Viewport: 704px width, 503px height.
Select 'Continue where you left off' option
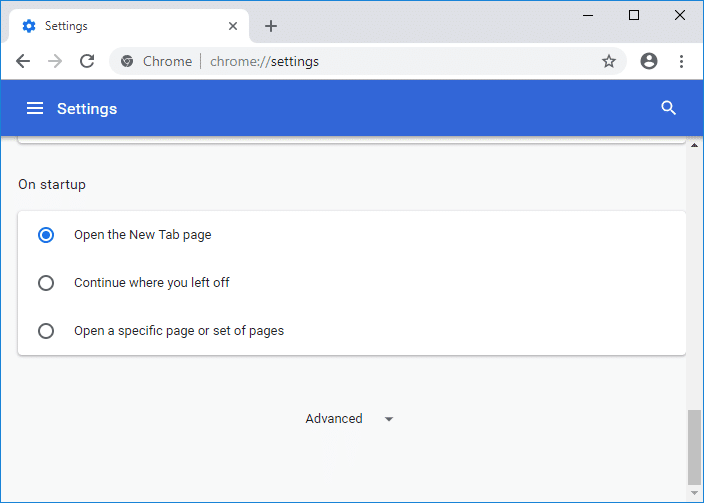point(46,283)
